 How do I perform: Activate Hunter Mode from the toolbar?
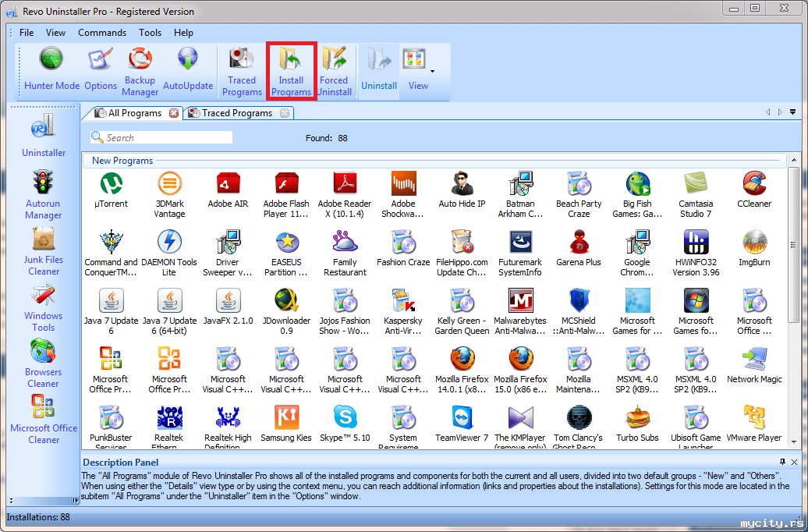click(x=51, y=69)
